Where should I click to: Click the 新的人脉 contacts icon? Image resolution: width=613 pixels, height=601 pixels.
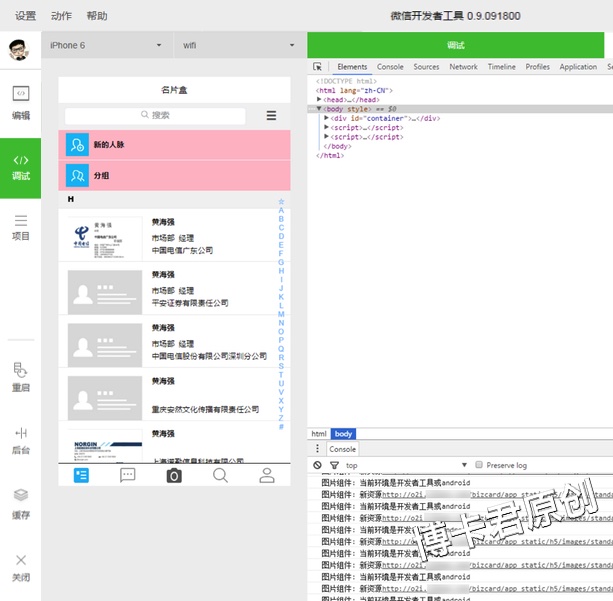click(77, 145)
